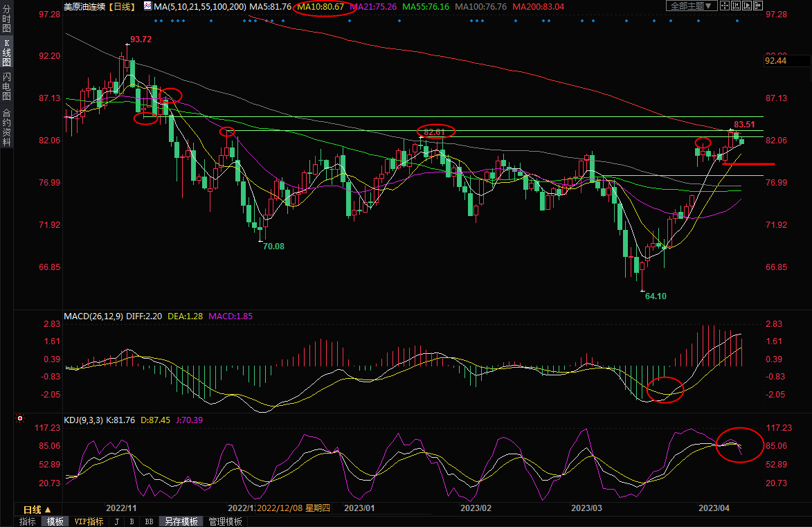Click the chart playback icon
Screen dimensions: 812x527
(746, 6)
